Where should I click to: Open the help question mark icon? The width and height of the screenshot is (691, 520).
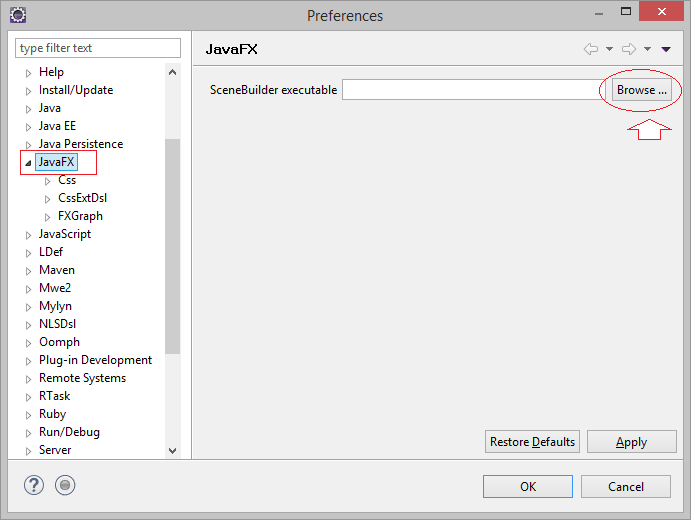34,486
